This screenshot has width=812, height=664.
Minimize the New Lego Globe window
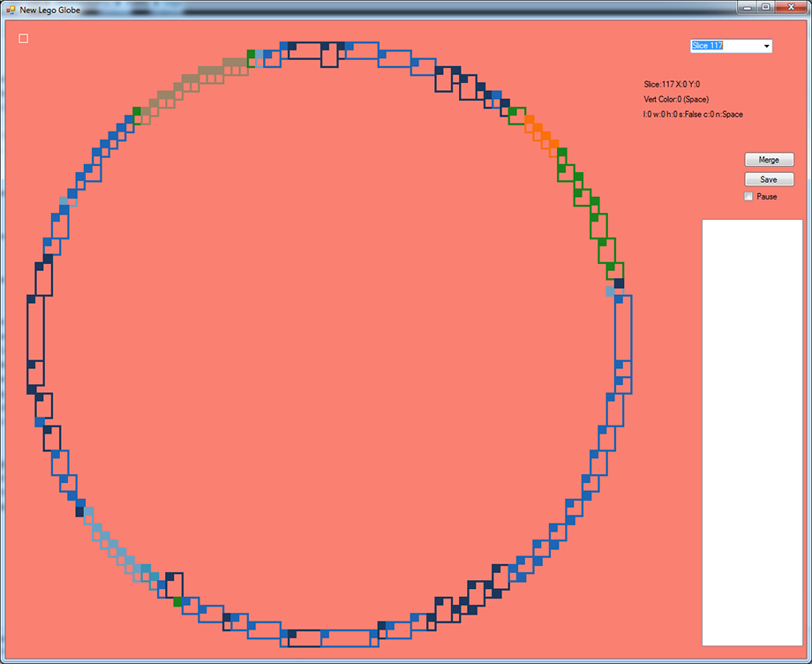click(x=748, y=7)
